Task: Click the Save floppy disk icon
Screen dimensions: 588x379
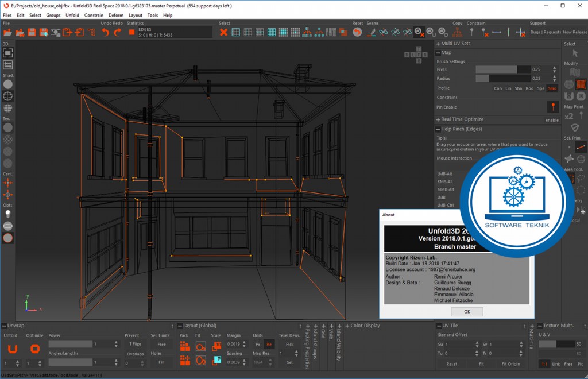Action: coord(32,33)
